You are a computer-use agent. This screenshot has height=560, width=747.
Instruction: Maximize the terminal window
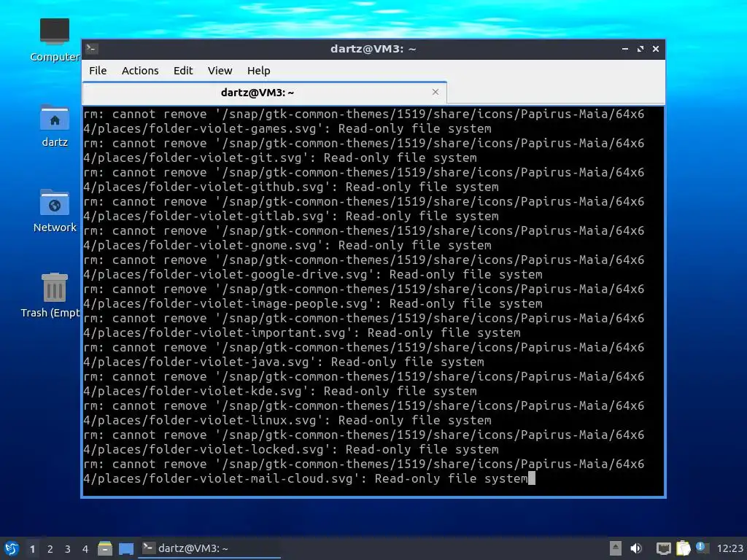[x=640, y=49]
